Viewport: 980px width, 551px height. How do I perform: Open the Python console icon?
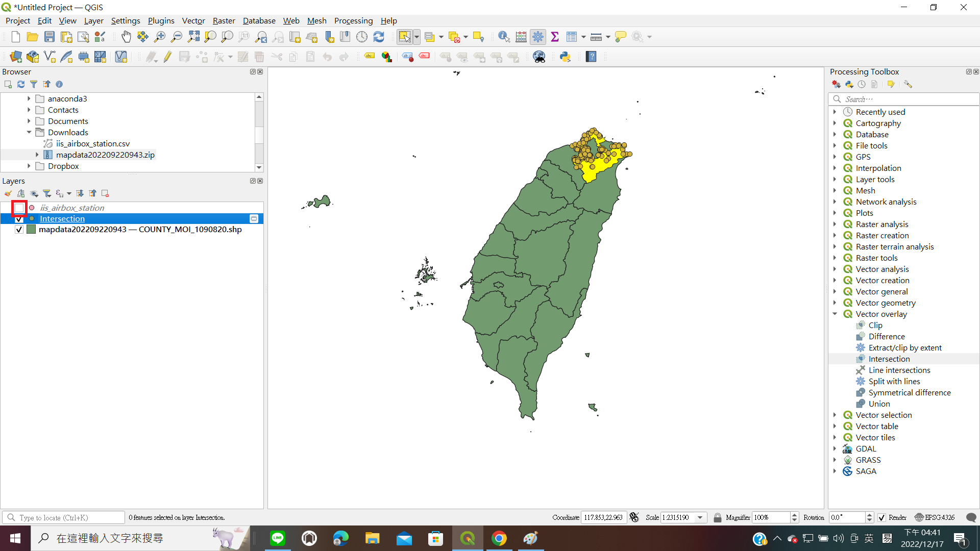(565, 57)
